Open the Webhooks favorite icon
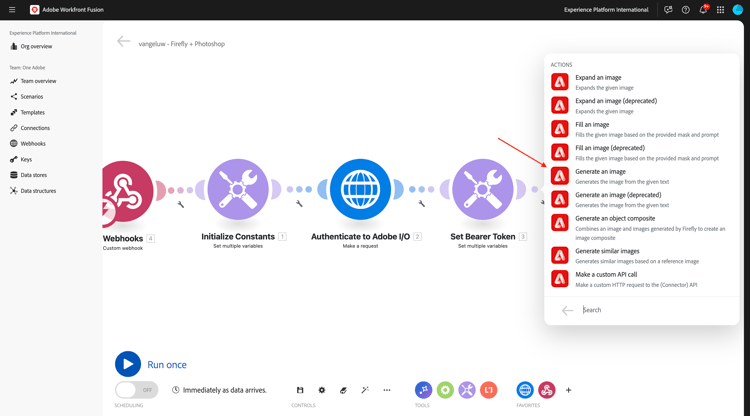 pos(547,390)
